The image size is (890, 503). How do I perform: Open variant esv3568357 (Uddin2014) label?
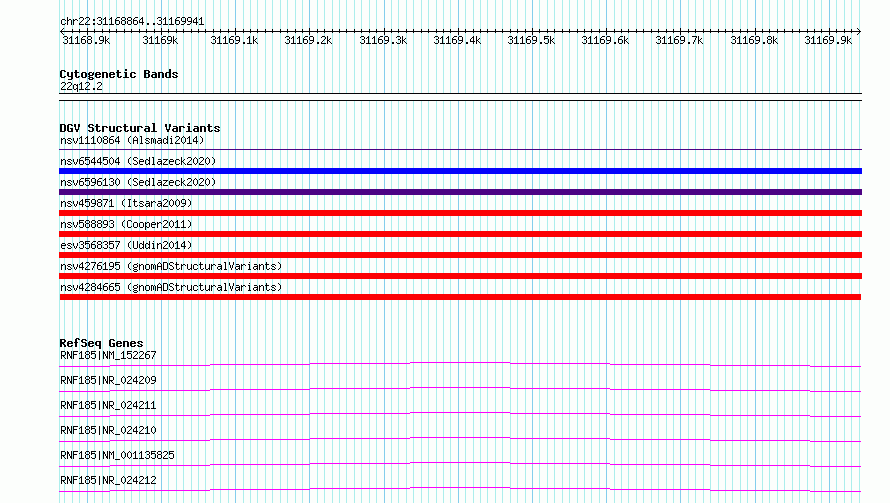(x=126, y=245)
